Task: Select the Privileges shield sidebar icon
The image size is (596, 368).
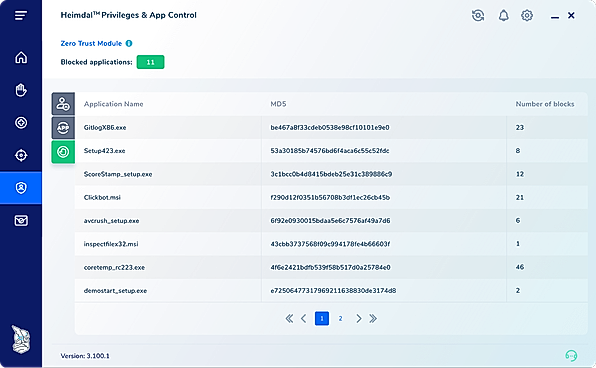Action: point(21,188)
